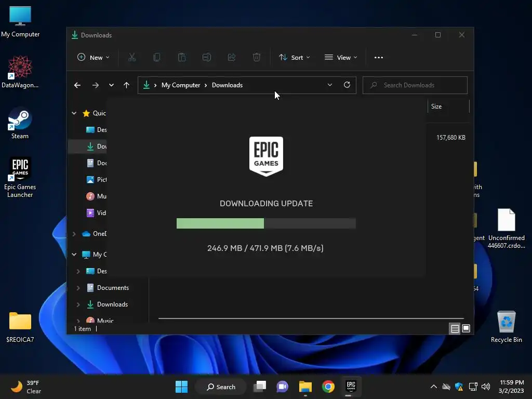Image resolution: width=532 pixels, height=399 pixels.
Task: Open File Explorer from taskbar
Action: (x=305, y=387)
